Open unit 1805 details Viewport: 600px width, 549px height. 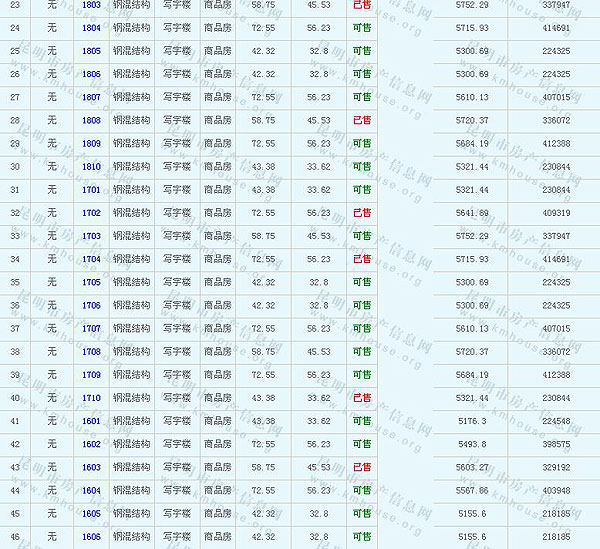(x=91, y=51)
